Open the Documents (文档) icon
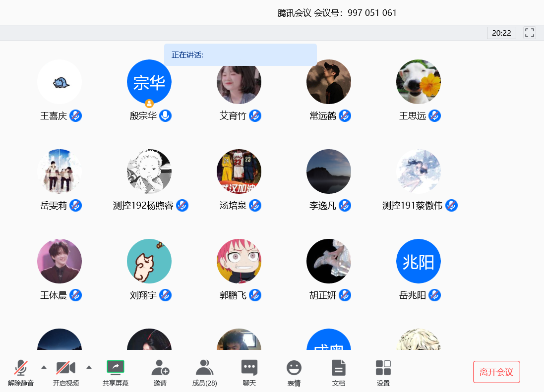This screenshot has height=392, width=544. coord(338,368)
